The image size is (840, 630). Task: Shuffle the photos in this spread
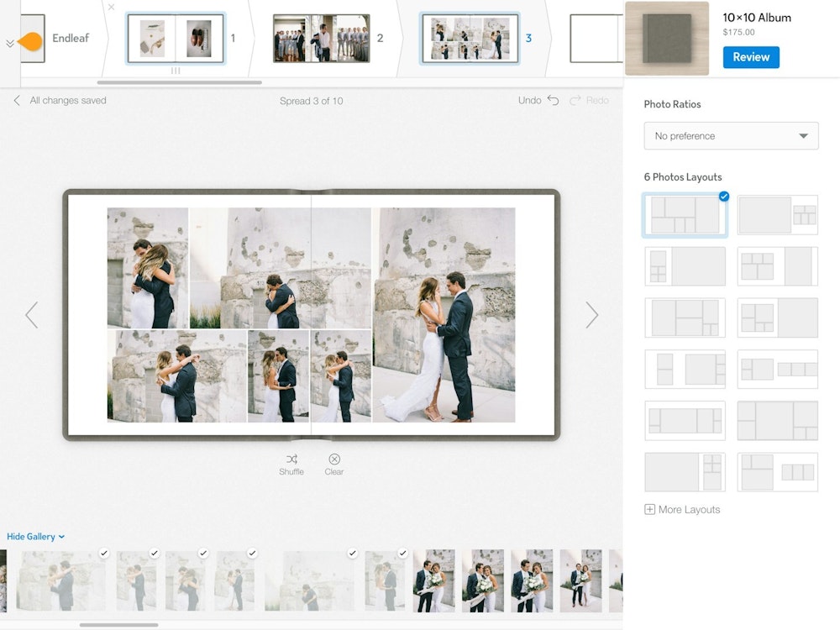point(291,464)
